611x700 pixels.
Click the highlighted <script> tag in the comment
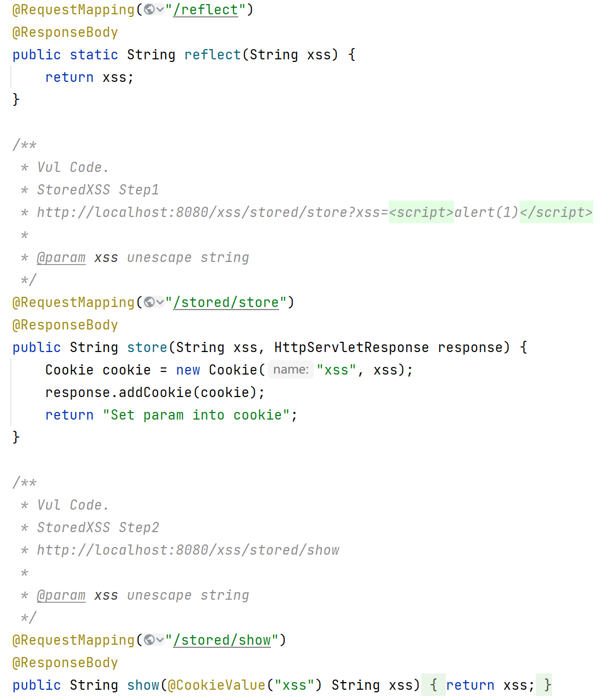[421, 212]
